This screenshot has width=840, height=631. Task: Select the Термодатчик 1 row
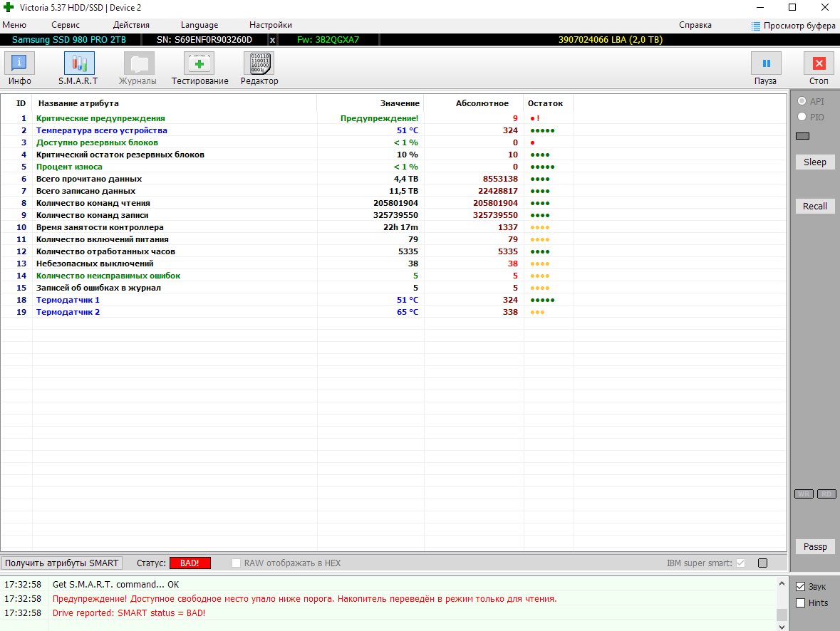coord(394,300)
